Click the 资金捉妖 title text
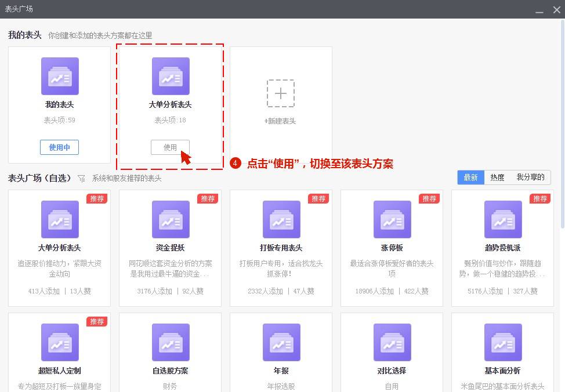Image resolution: width=565 pixels, height=392 pixels. click(x=170, y=248)
